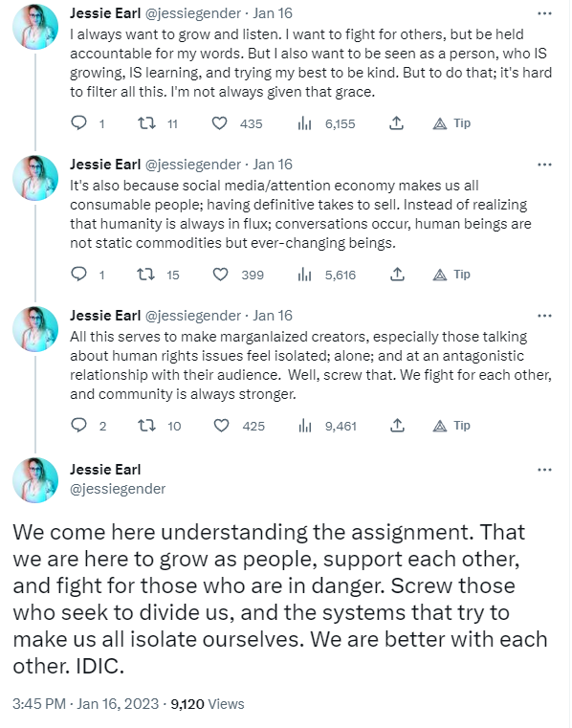Tip the author on first tweet
The image size is (572, 728).
451,123
